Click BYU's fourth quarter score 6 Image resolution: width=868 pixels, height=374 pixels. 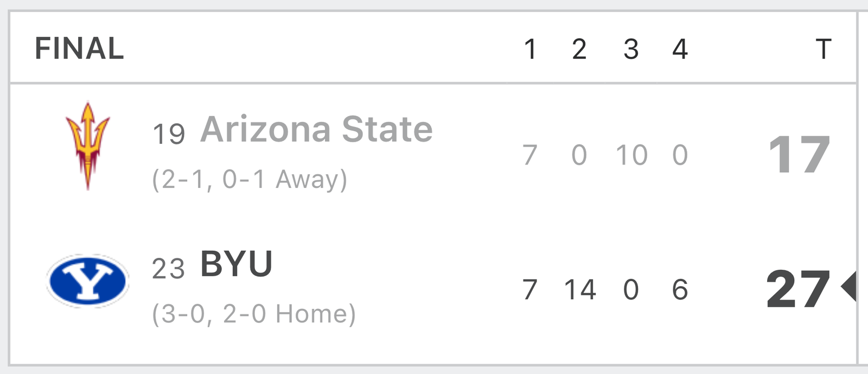[680, 289]
